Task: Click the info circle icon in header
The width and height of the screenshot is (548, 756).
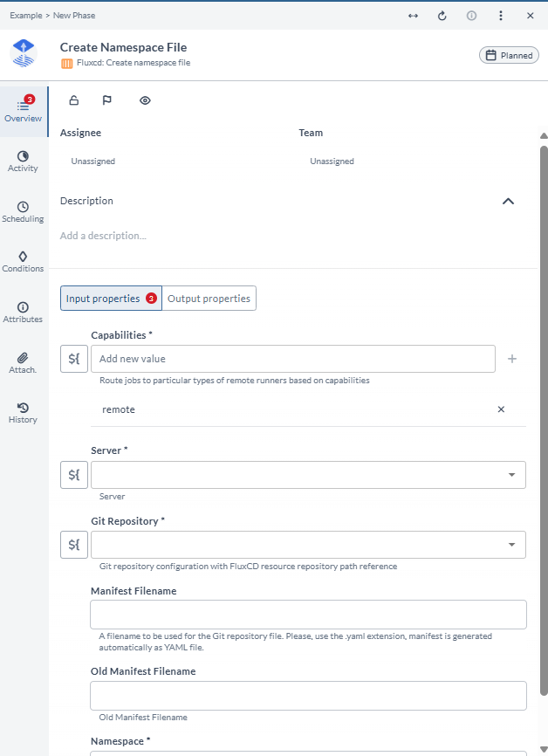Action: pyautogui.click(x=471, y=16)
